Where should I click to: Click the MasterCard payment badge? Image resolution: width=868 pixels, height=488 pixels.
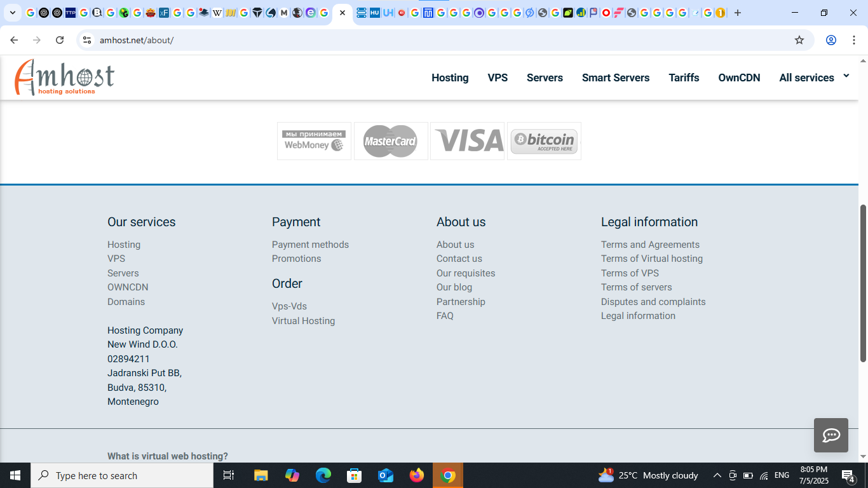pos(391,141)
